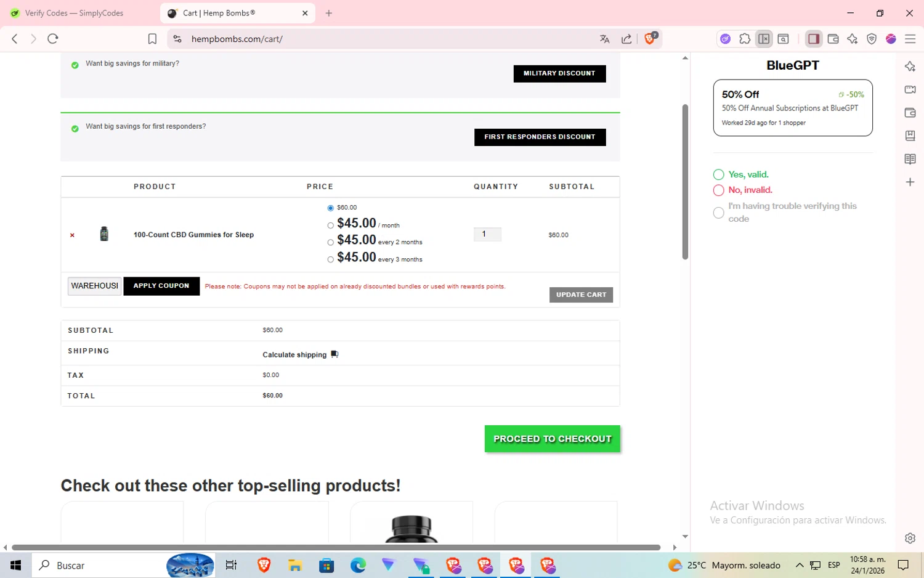The height and width of the screenshot is (578, 924).
Task: Open a new browser tab
Action: [329, 13]
